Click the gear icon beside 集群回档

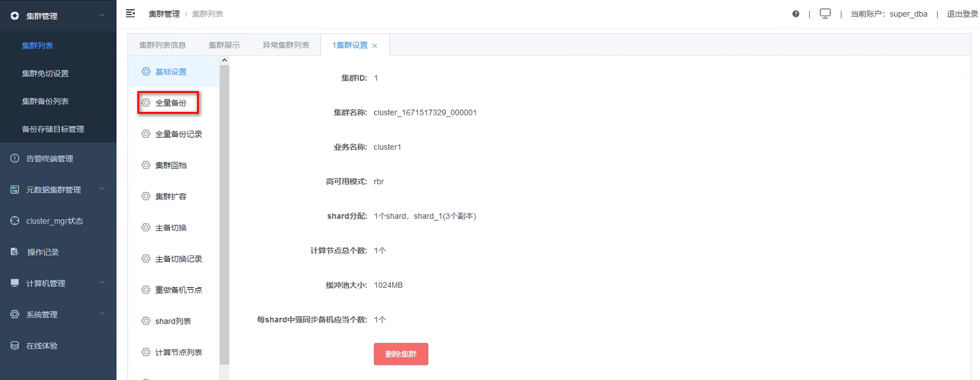[146, 165]
